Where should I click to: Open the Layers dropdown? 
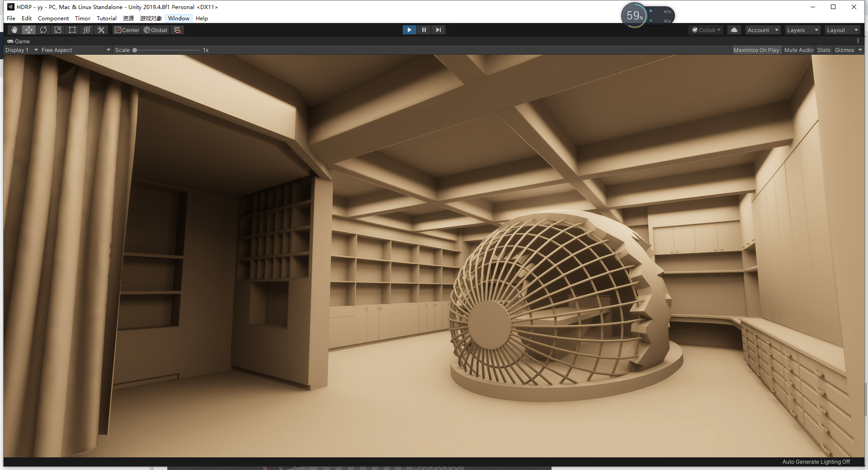(802, 30)
